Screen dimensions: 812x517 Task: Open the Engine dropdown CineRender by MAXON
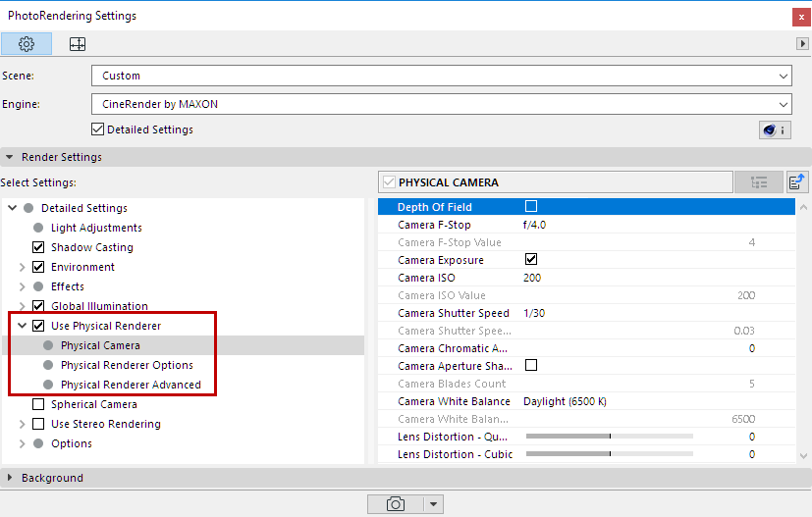[442, 104]
